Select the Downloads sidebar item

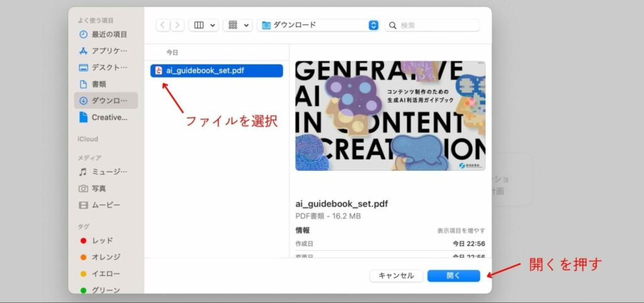coord(106,100)
